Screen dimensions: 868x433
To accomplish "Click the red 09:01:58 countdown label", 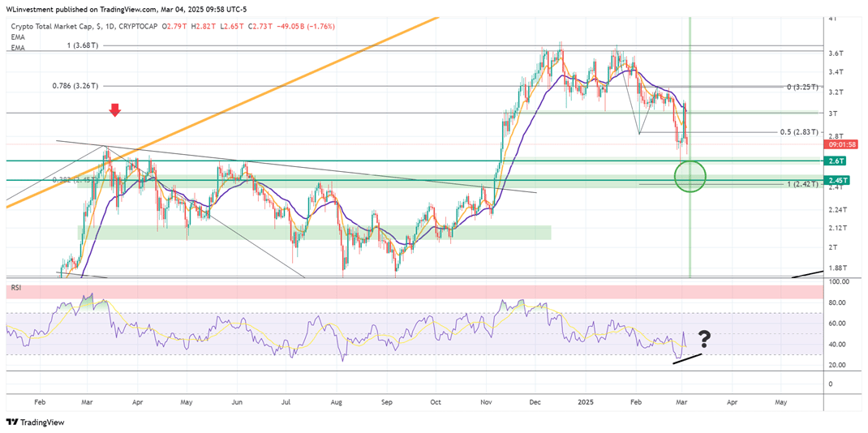I will coord(840,144).
